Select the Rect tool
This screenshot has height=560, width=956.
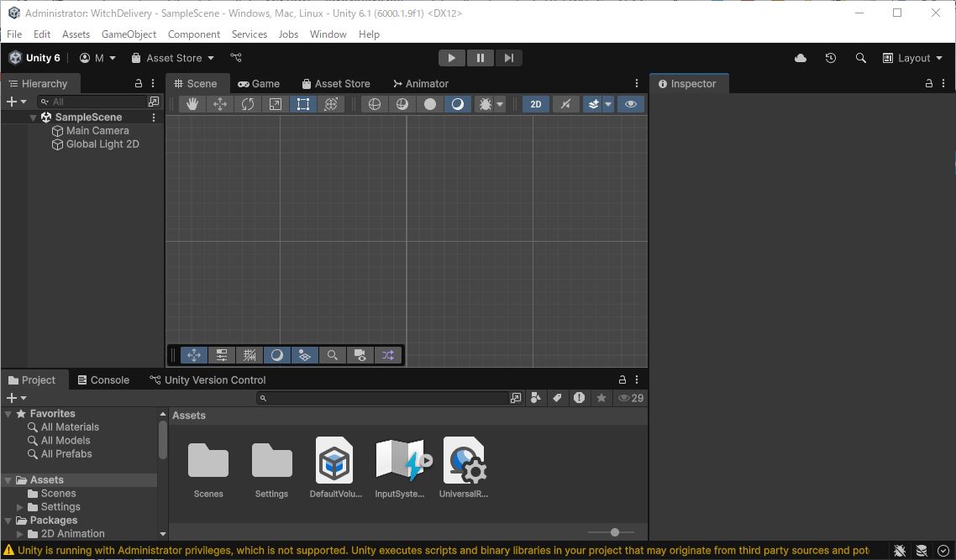(x=303, y=104)
